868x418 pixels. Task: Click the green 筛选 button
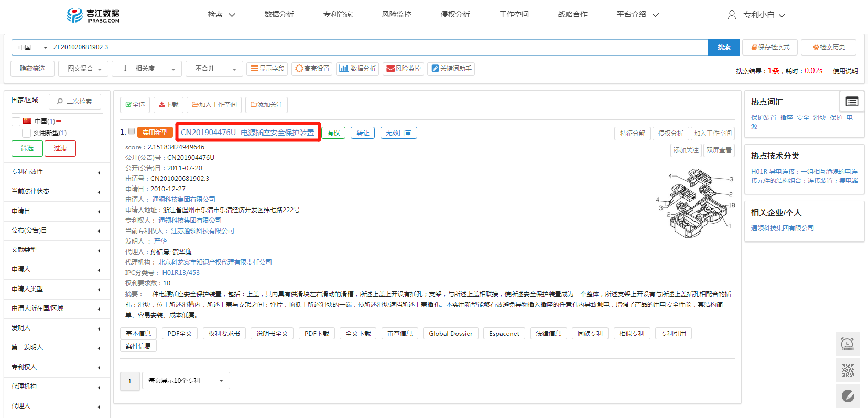[x=27, y=148]
